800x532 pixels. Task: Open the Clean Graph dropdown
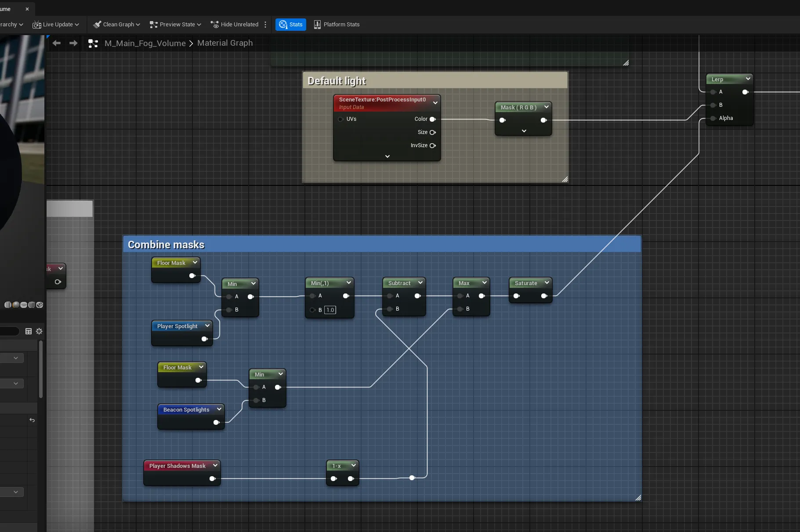(x=116, y=25)
